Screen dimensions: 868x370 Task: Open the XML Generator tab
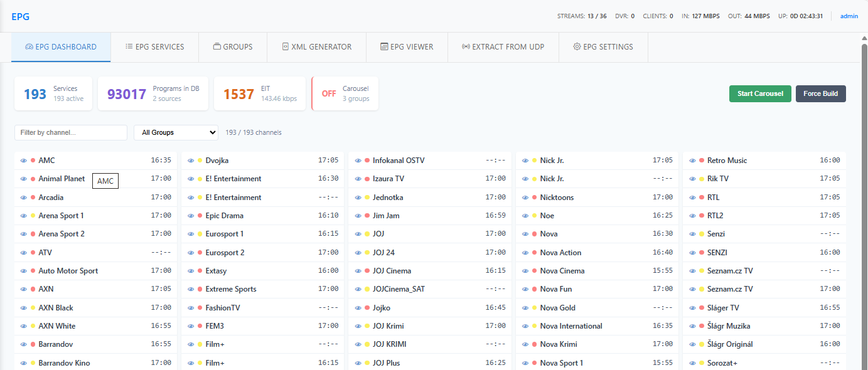(x=316, y=47)
